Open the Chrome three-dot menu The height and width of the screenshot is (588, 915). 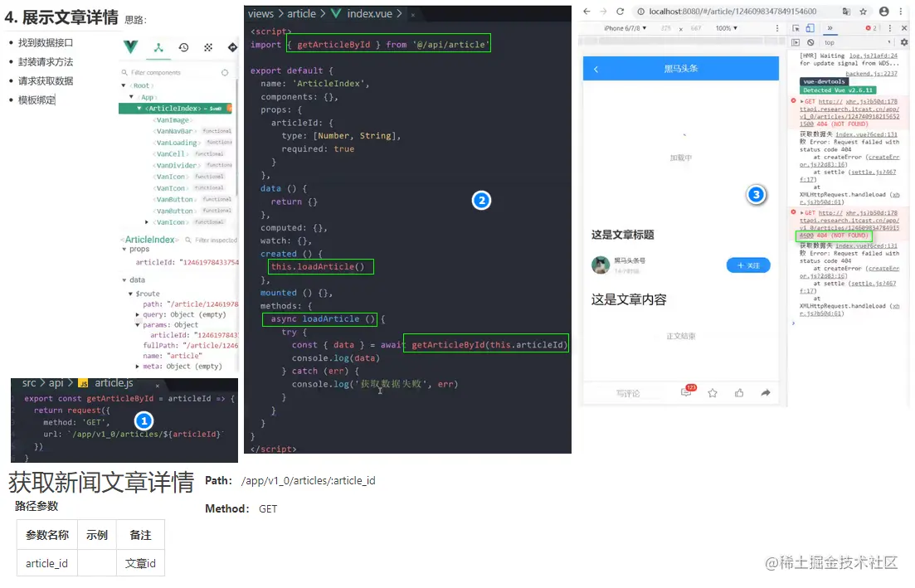pyautogui.click(x=901, y=11)
